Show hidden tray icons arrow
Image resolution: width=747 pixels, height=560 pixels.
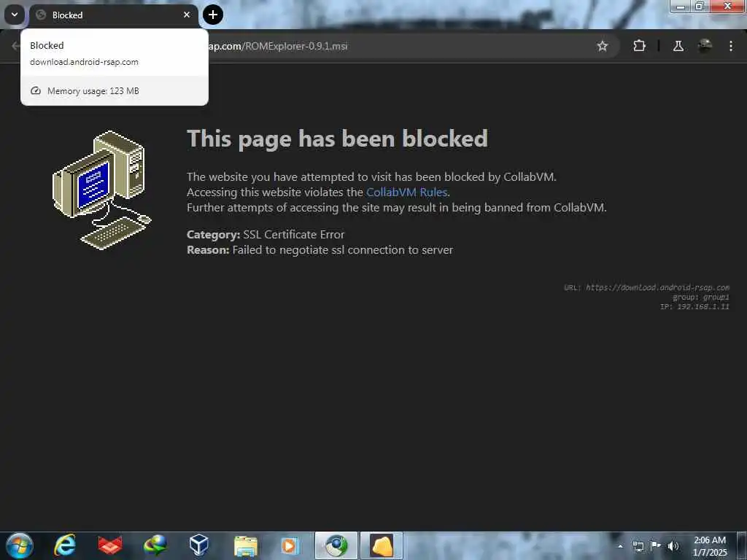point(620,546)
